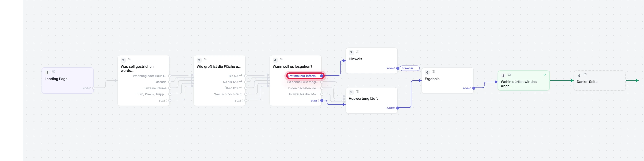This screenshot has width=644, height=161.
Task: Click the layout icon on Landing Page node
Action: click(x=53, y=72)
